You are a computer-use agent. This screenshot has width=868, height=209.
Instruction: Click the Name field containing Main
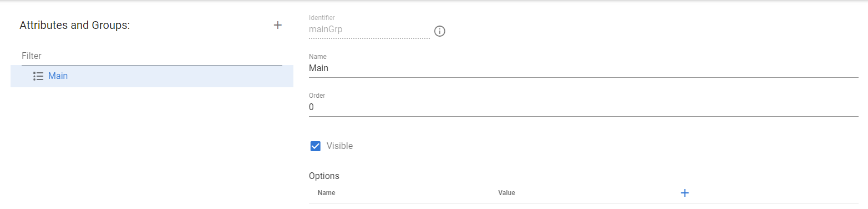click(x=583, y=68)
